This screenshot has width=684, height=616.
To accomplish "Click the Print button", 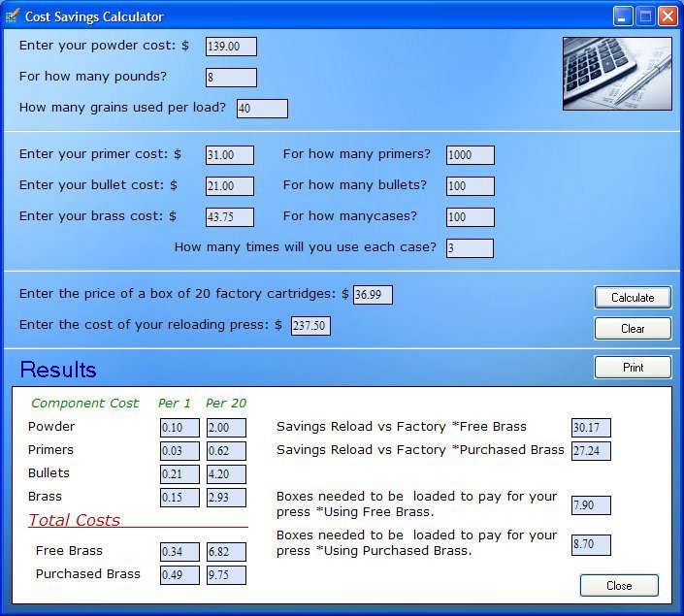I will [633, 368].
